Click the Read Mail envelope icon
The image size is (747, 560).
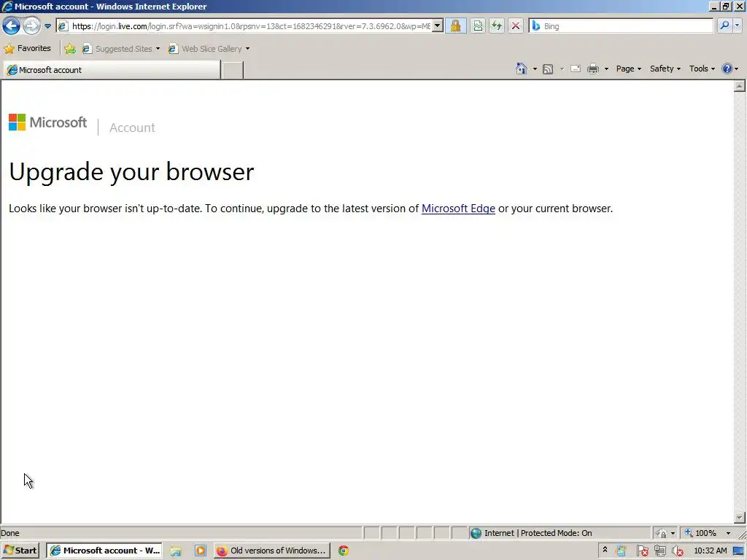coord(576,69)
